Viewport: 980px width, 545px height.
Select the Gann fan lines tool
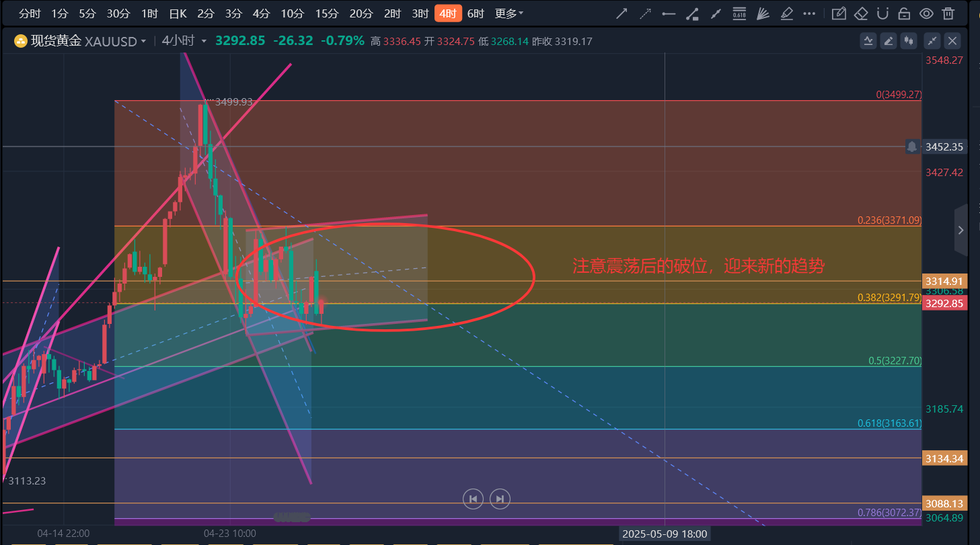pyautogui.click(x=763, y=13)
